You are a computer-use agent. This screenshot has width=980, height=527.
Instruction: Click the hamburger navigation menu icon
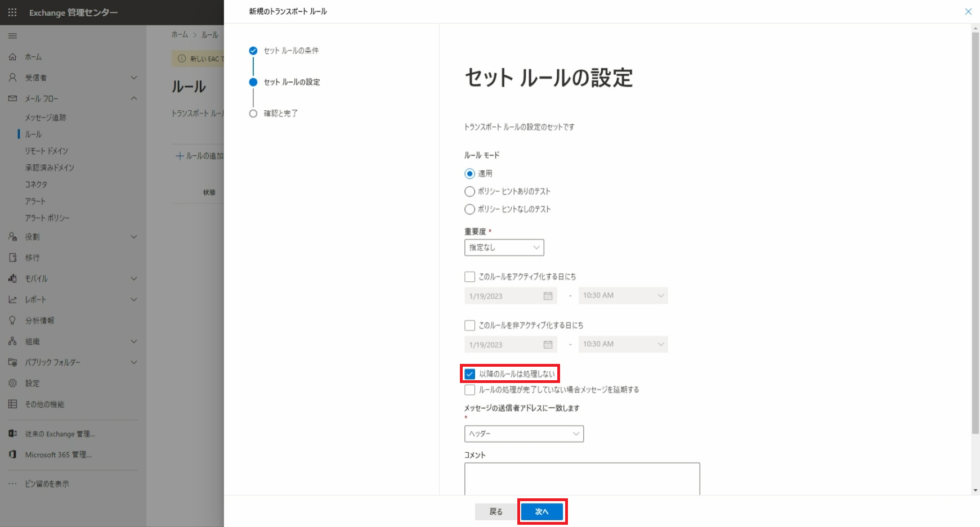[12, 36]
